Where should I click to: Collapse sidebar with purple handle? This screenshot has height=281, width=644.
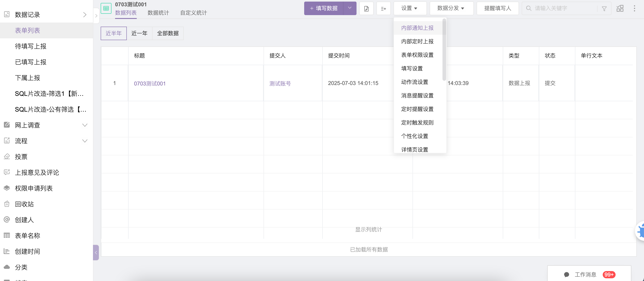[x=96, y=253]
